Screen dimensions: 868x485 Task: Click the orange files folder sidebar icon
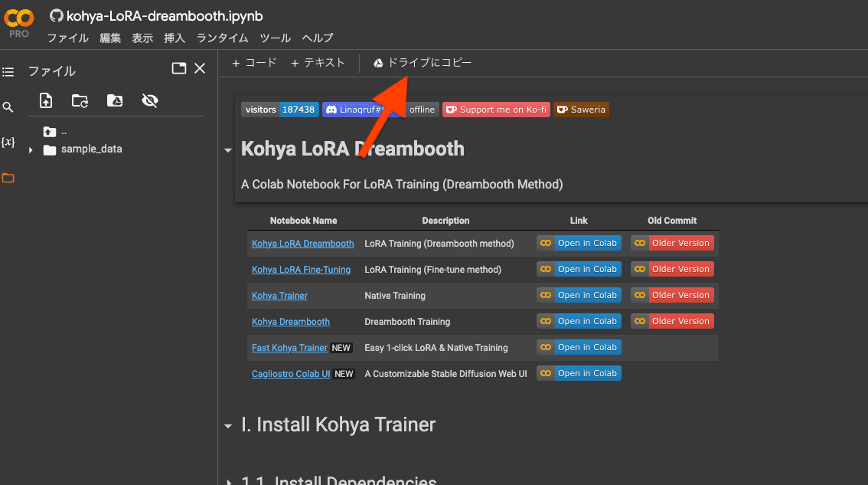pos(8,178)
